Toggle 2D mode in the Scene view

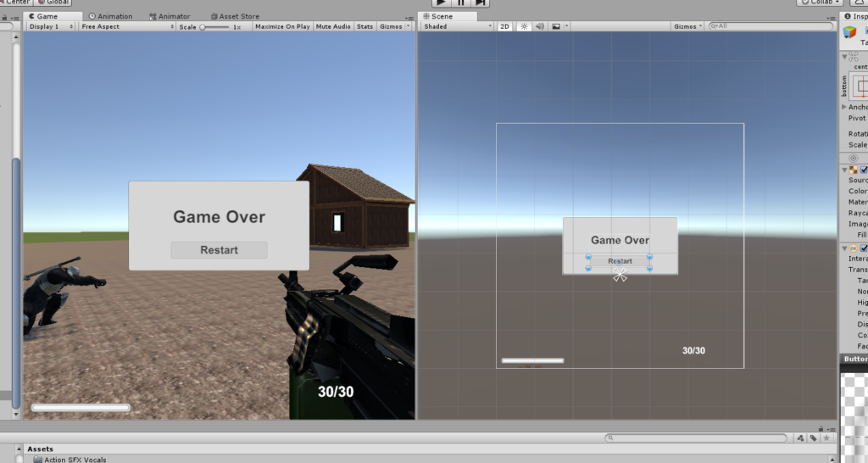pyautogui.click(x=504, y=26)
